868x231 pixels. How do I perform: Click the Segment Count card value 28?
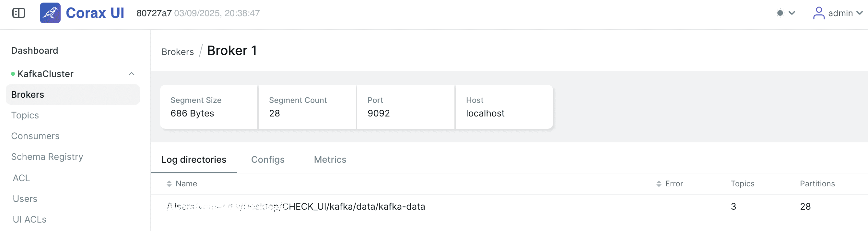click(274, 113)
